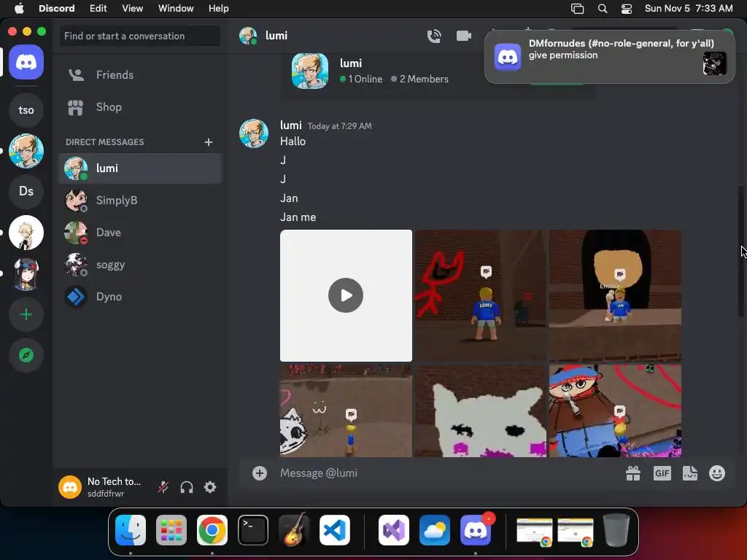Open Finder from the Dock
Viewport: 747px width, 560px height.
click(x=131, y=530)
